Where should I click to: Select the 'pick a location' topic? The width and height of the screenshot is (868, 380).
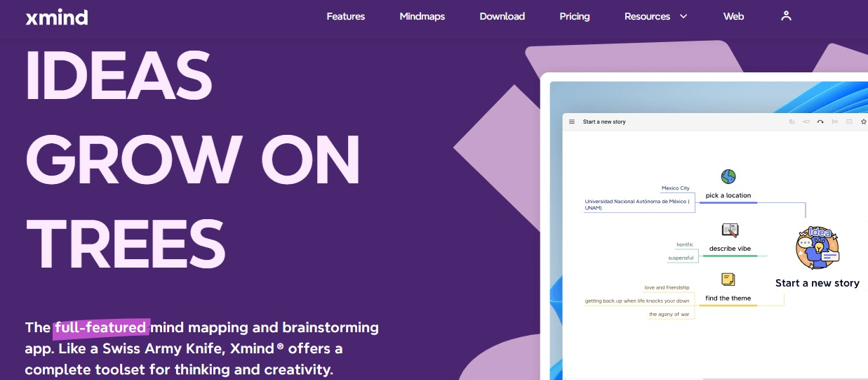[728, 195]
